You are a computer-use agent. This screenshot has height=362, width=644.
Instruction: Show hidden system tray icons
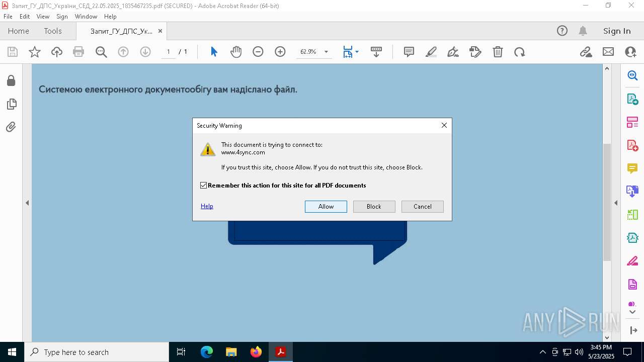pos(542,352)
